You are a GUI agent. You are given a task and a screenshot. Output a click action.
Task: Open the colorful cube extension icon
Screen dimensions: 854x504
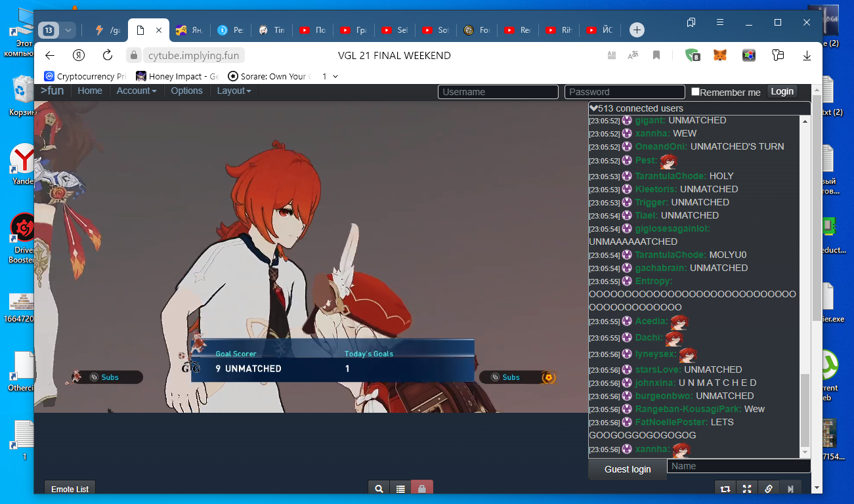[x=749, y=55]
